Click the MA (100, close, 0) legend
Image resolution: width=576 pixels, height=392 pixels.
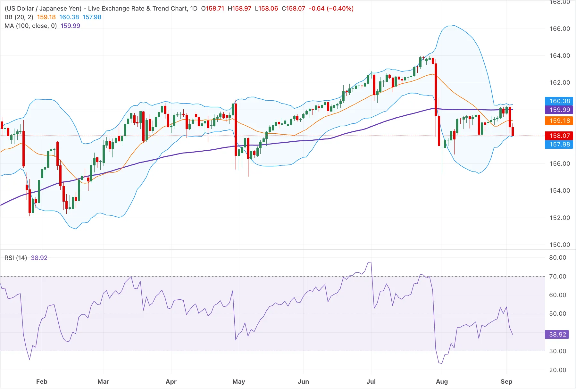click(30, 26)
